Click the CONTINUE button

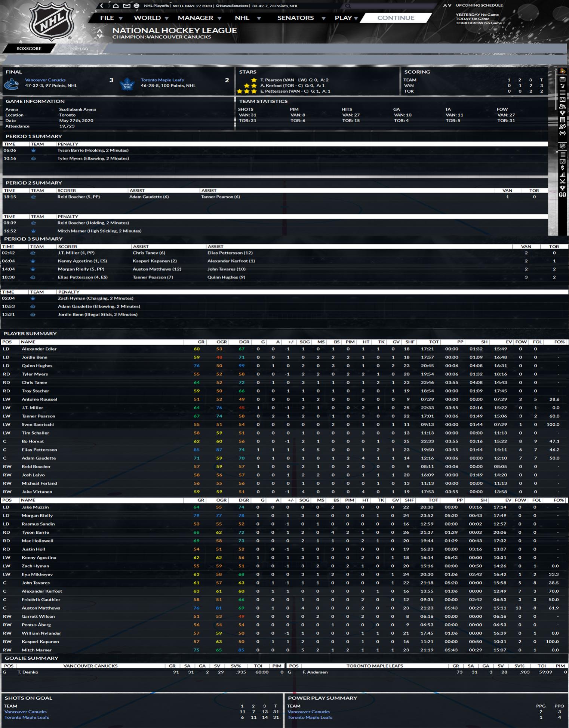tap(396, 18)
